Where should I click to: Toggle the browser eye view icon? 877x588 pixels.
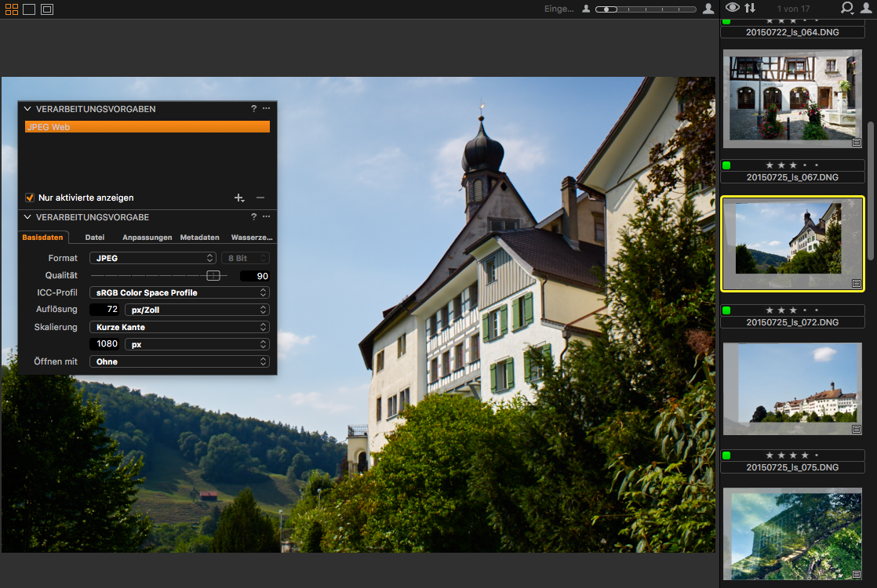[x=732, y=7]
